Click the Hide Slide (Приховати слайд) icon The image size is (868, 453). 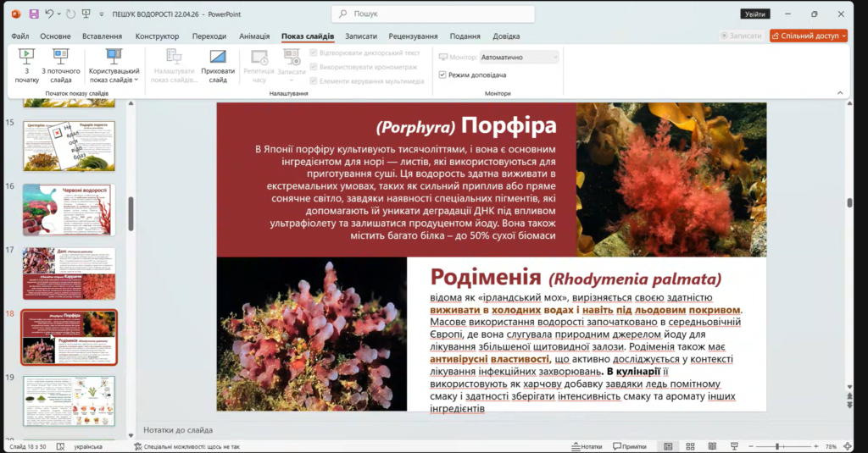point(218,64)
